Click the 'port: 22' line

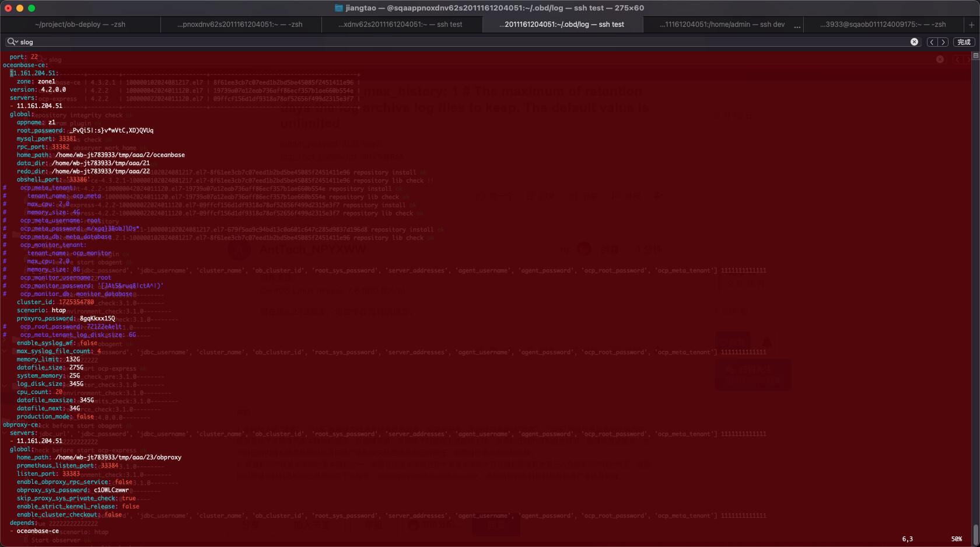click(24, 57)
